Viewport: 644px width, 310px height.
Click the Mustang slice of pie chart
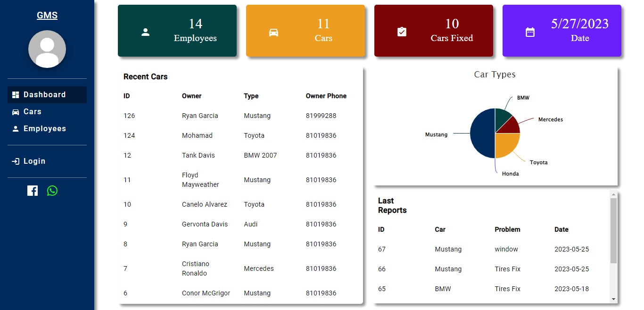[482, 134]
